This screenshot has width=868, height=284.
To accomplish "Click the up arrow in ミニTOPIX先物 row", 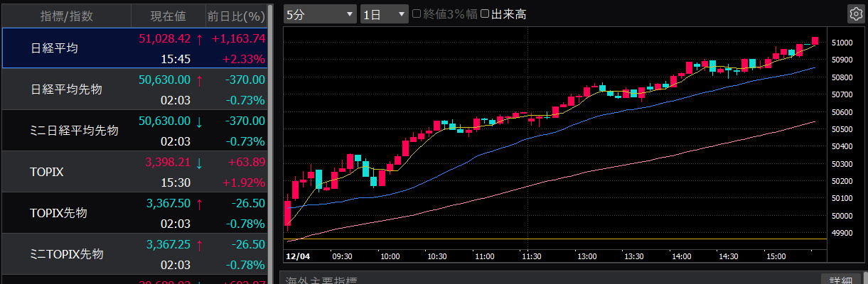I will click(199, 245).
